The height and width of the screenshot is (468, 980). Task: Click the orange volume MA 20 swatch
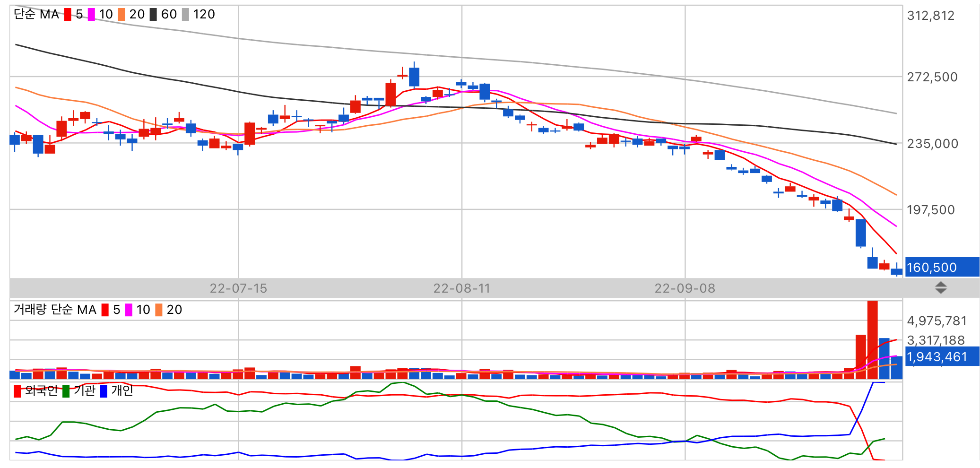point(159,310)
